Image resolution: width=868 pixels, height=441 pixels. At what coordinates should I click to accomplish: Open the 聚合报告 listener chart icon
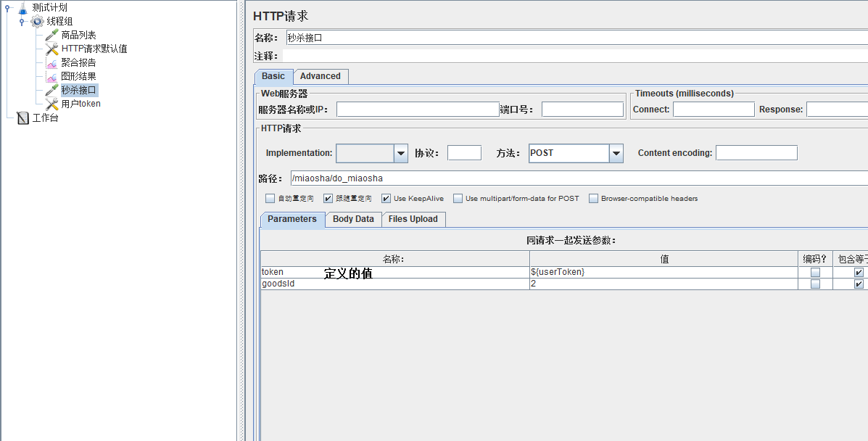tap(51, 63)
